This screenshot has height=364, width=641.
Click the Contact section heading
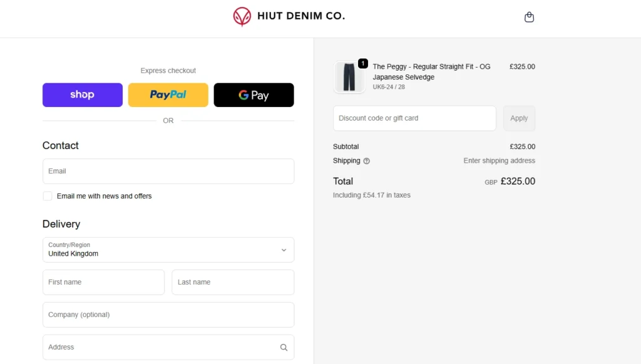click(61, 146)
